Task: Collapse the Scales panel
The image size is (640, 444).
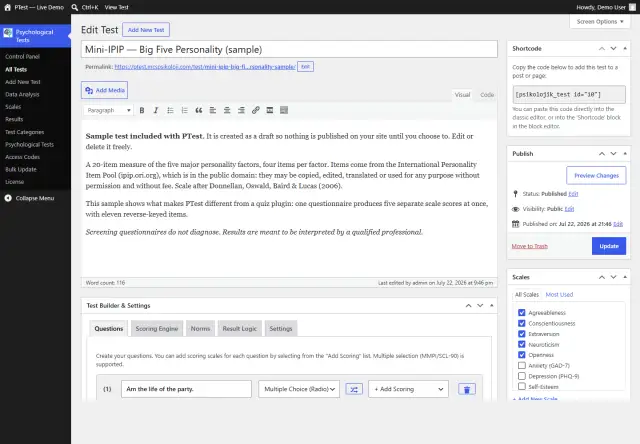Action: pyautogui.click(x=625, y=277)
